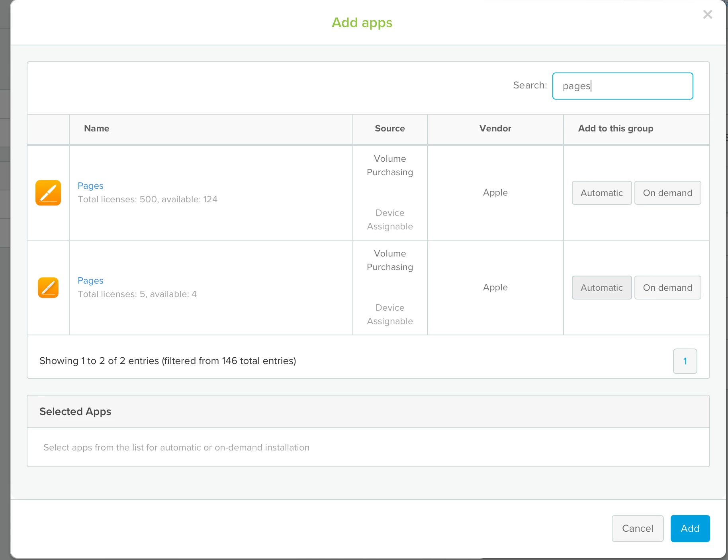Image resolution: width=728 pixels, height=560 pixels.
Task: Set first Pages app to Automatic install
Action: coord(601,193)
